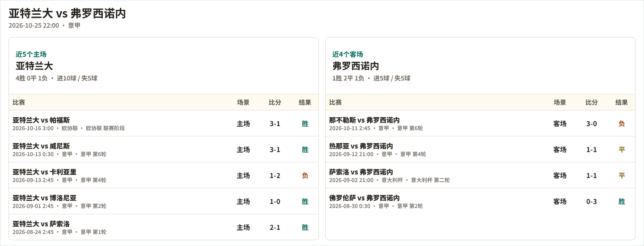This screenshot has width=644, height=246.
Task: Select the 亚特兰大 vs 卡利亚里 match
Action: 164,175
